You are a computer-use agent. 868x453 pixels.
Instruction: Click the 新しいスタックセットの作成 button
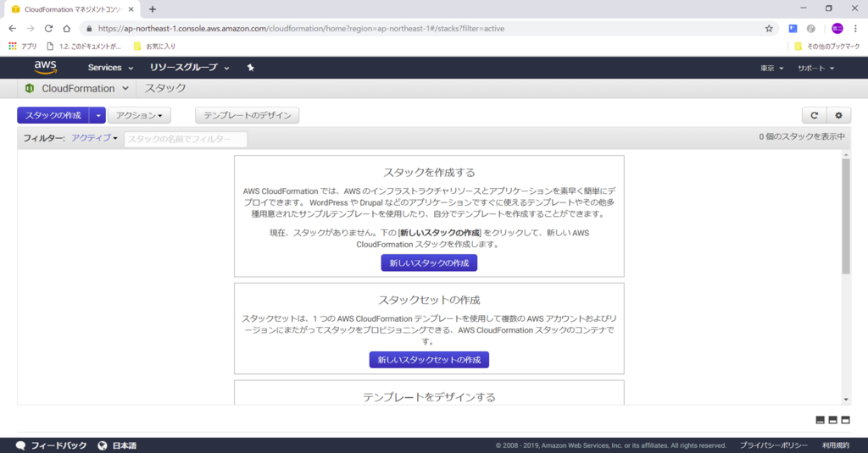point(429,360)
